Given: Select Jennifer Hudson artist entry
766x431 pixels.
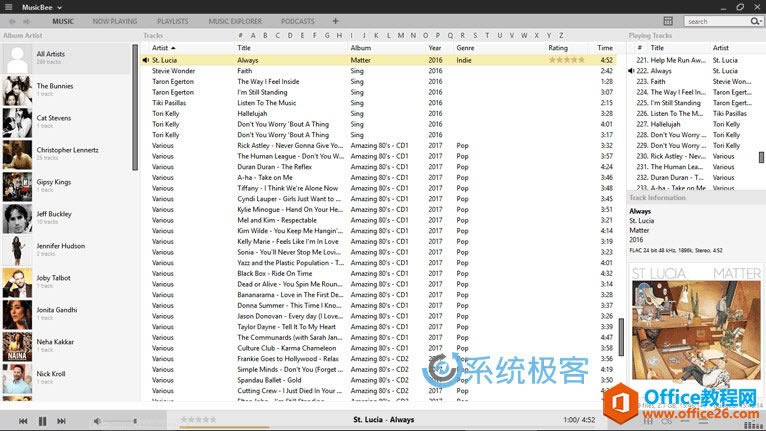Looking at the screenshot, I should (x=66, y=250).
